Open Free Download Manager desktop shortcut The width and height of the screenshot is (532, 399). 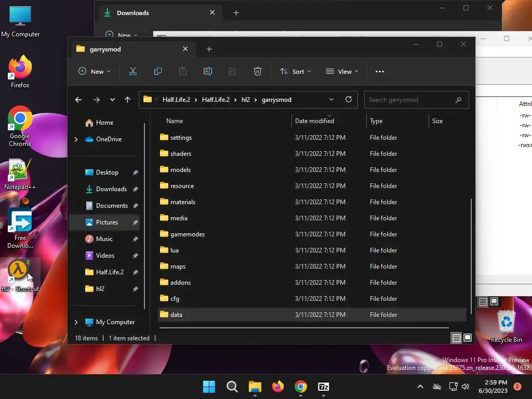tap(20, 229)
